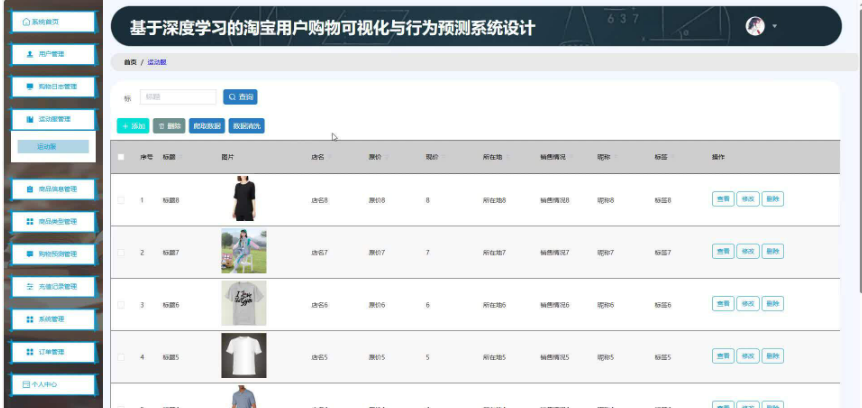Click 修改 for the 标题8 row
Screen dimensions: 862x408
pos(748,199)
